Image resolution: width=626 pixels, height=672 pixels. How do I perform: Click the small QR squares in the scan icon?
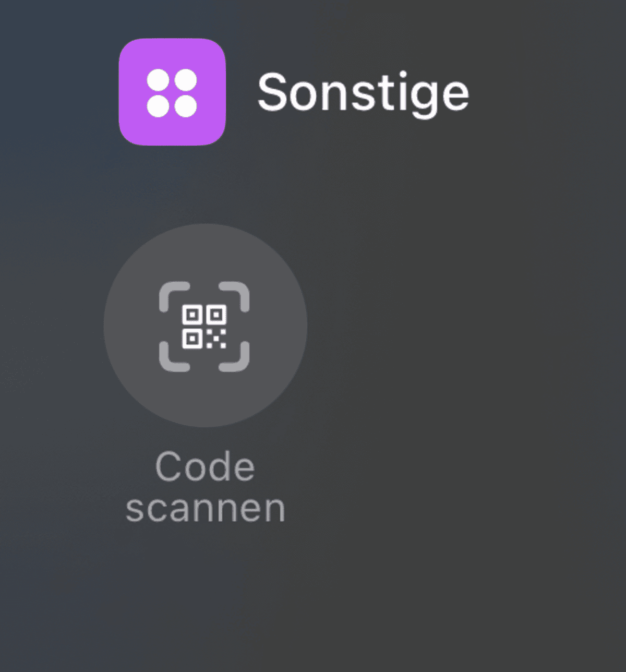204,327
